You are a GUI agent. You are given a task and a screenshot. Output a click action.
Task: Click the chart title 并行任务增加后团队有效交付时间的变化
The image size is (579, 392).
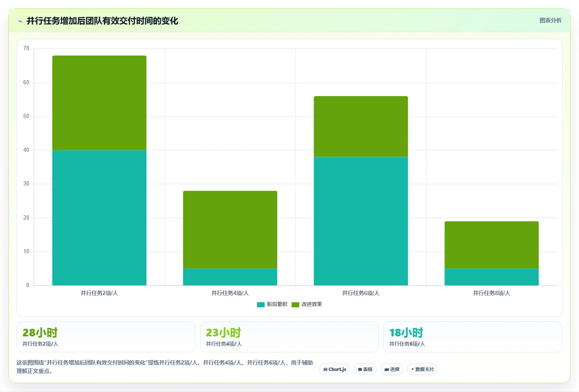102,21
